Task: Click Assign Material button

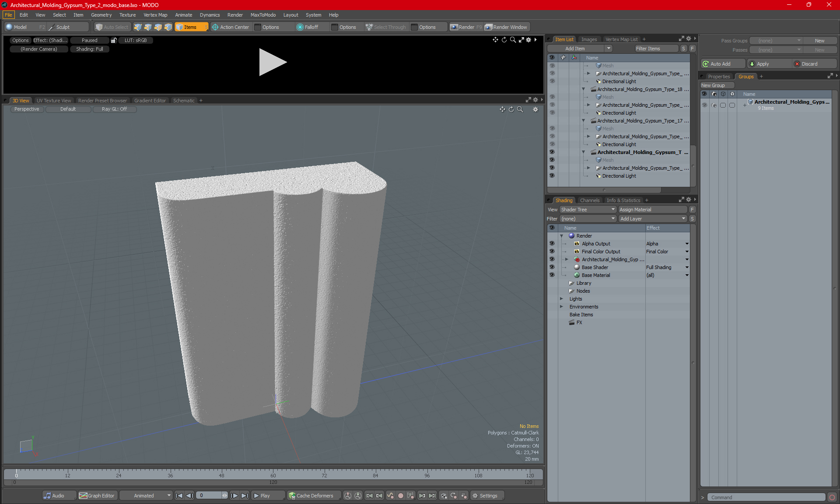Action: point(653,210)
